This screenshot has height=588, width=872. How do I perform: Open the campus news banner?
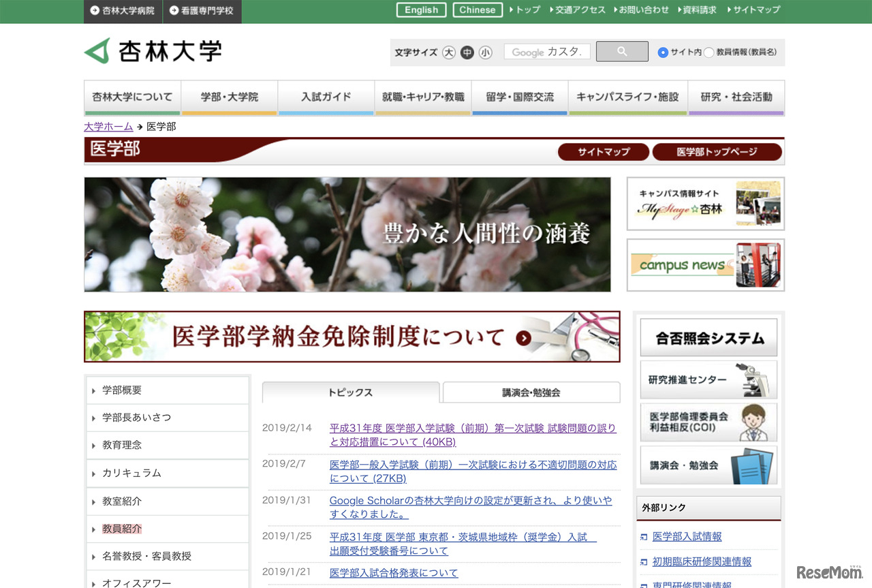[704, 265]
